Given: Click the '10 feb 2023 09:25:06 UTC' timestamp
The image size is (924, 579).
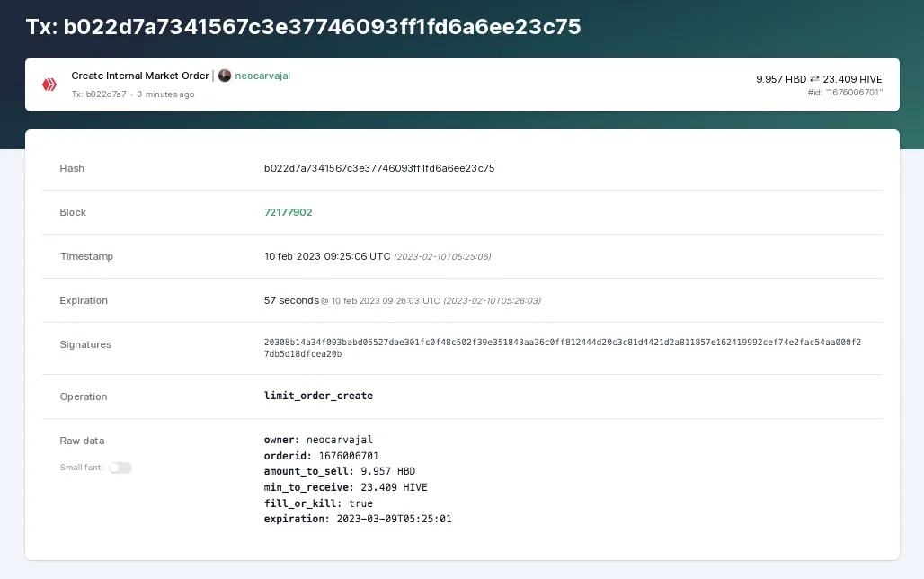Looking at the screenshot, I should [327, 256].
